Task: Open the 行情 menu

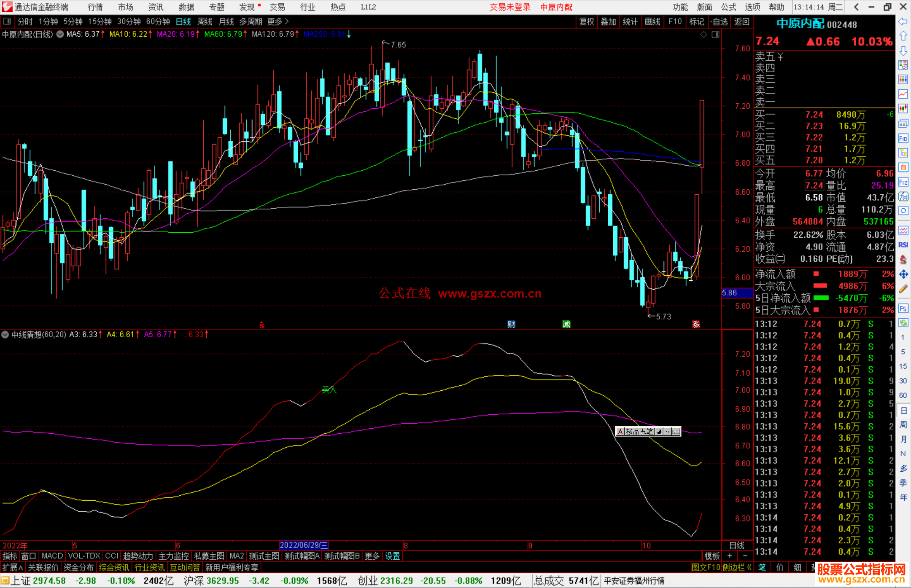Action: [95, 7]
